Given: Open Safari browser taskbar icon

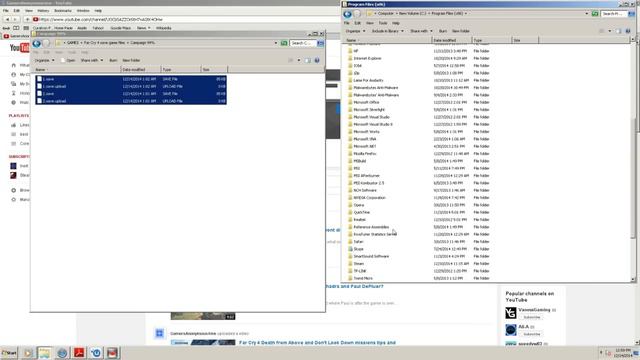Looking at the screenshot, I should (62, 353).
